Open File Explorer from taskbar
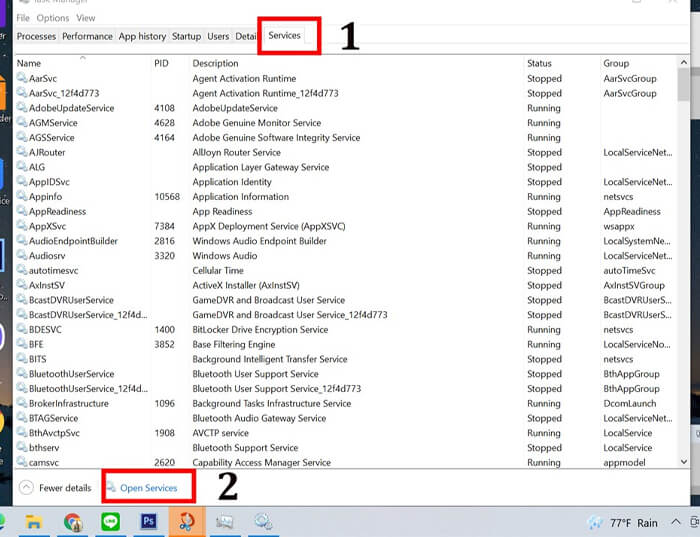Screen dimensions: 700x537 (x=34, y=521)
